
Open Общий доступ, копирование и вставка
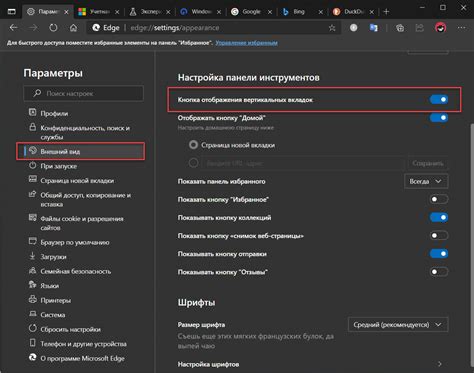pyautogui.click(x=81, y=199)
